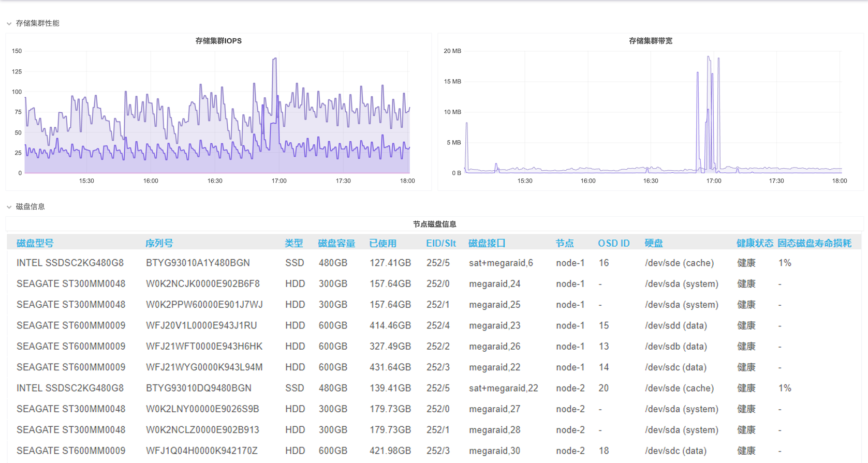
Task: Sort by the 健康状态 column header
Action: (x=754, y=243)
